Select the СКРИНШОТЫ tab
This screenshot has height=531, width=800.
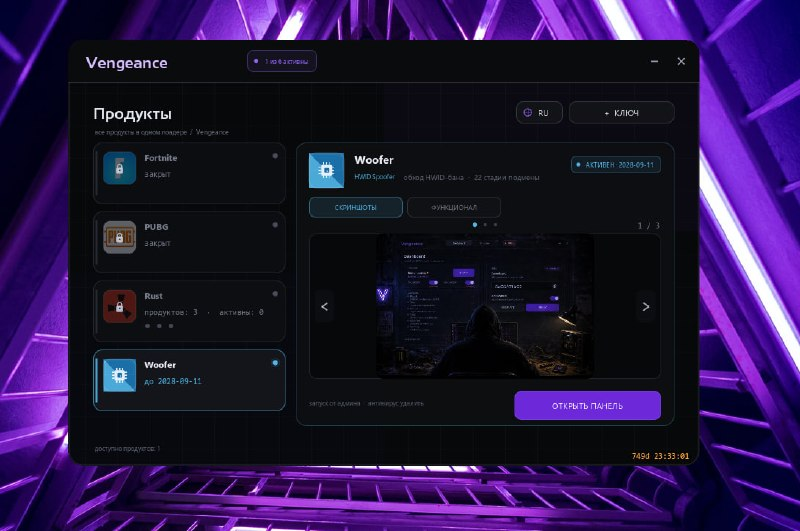356,208
